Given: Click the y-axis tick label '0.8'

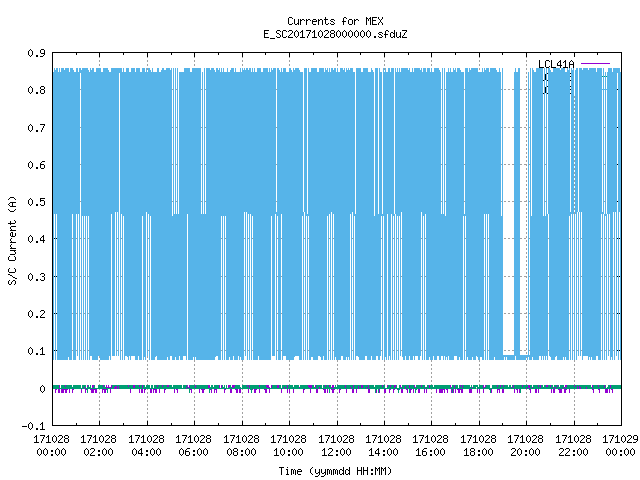Looking at the screenshot, I should tap(36, 90).
